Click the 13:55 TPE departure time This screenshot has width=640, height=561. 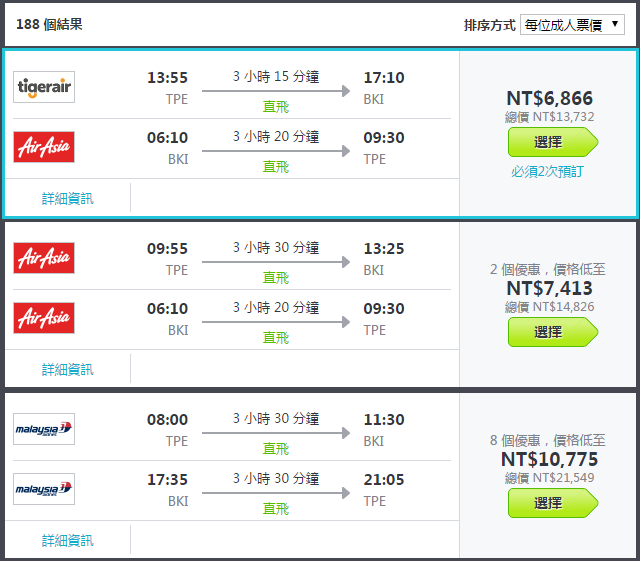[167, 78]
